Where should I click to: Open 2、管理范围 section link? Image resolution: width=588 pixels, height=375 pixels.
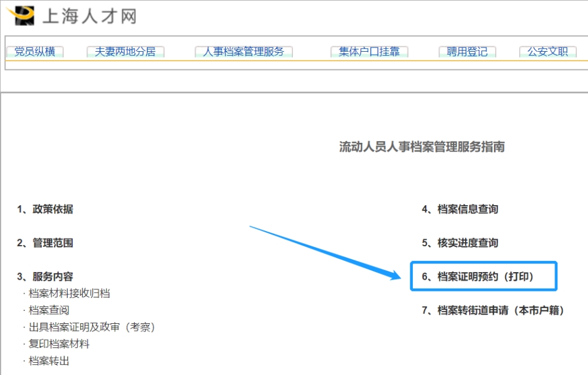pos(45,243)
